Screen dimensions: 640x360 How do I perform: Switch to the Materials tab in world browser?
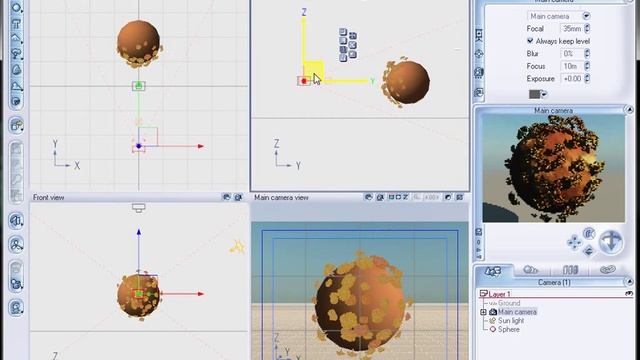(530, 270)
